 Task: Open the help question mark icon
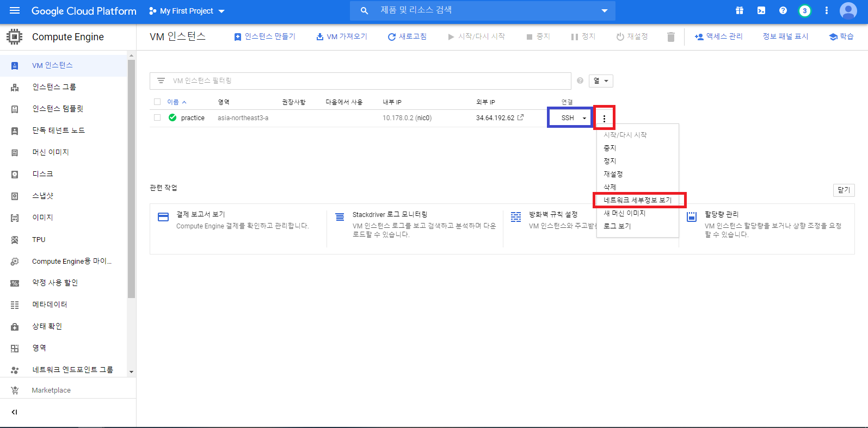[783, 11]
